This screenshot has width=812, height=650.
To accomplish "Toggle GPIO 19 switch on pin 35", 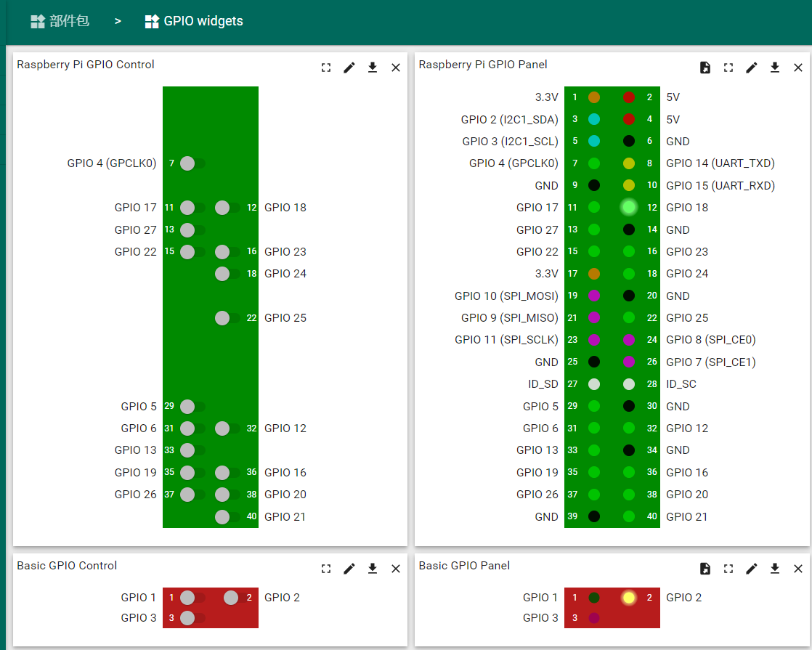I will click(192, 472).
